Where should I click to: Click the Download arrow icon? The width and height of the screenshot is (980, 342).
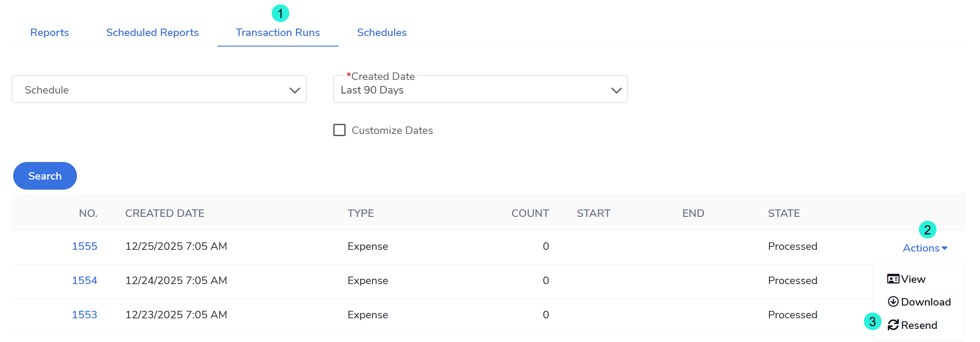(x=893, y=302)
